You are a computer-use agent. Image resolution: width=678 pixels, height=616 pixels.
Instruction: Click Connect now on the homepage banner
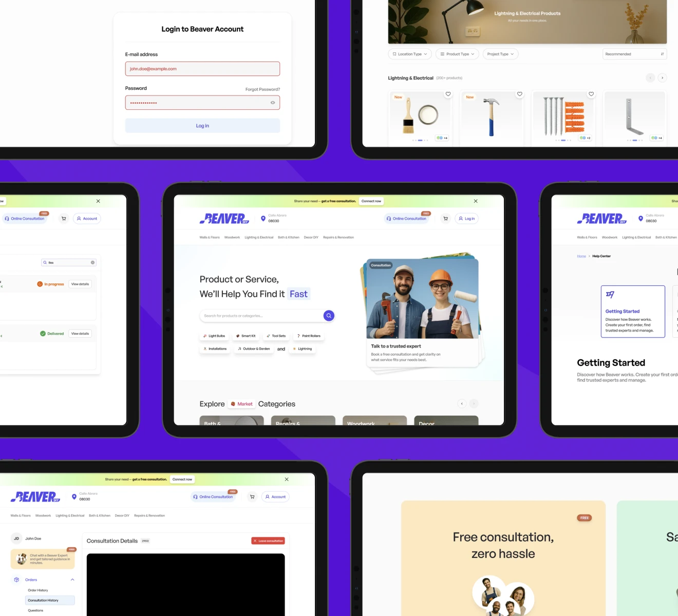(x=371, y=201)
